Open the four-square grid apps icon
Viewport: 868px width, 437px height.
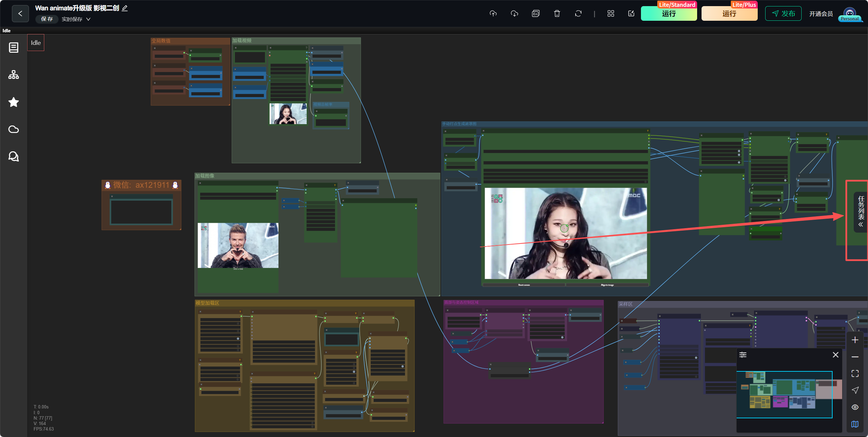611,14
